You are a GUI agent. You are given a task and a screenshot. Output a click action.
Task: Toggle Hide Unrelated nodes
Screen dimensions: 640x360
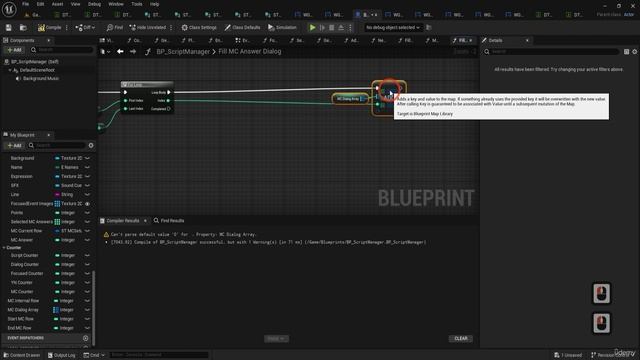148,27
